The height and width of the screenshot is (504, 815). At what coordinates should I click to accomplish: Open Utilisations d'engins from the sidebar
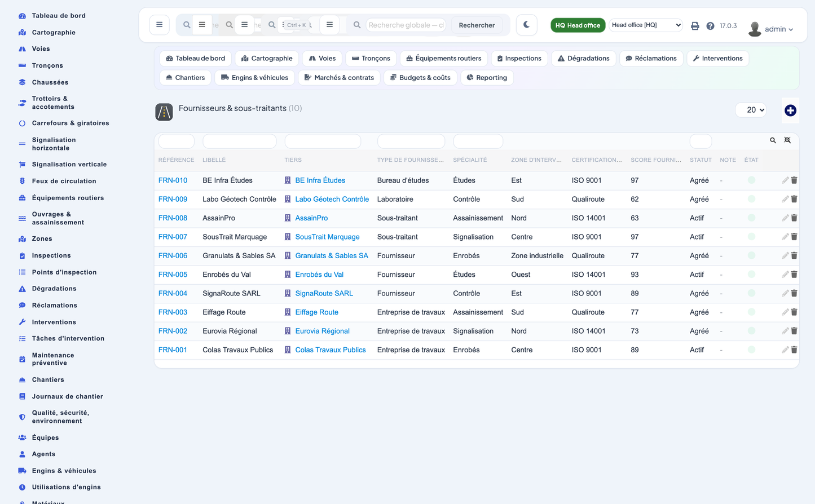[x=66, y=487]
